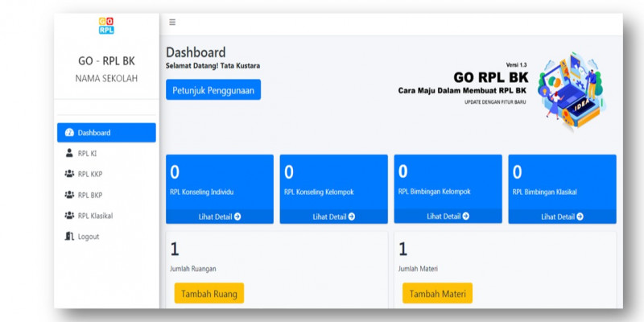
Task: Click the count above Jumlah Materi
Action: coord(403,250)
